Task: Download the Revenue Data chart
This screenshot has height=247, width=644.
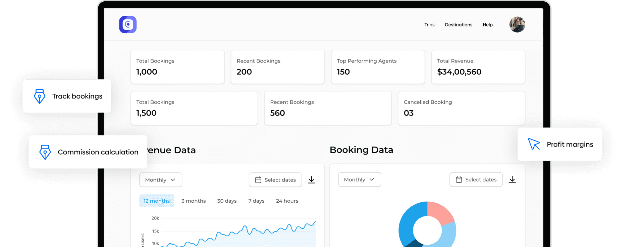Action: 312,180
